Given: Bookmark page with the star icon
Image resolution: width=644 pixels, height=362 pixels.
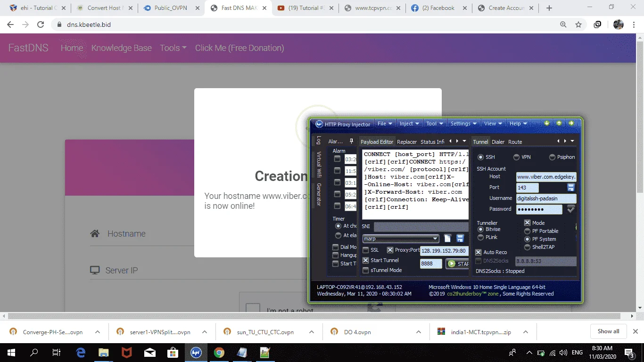Looking at the screenshot, I should coord(578,25).
